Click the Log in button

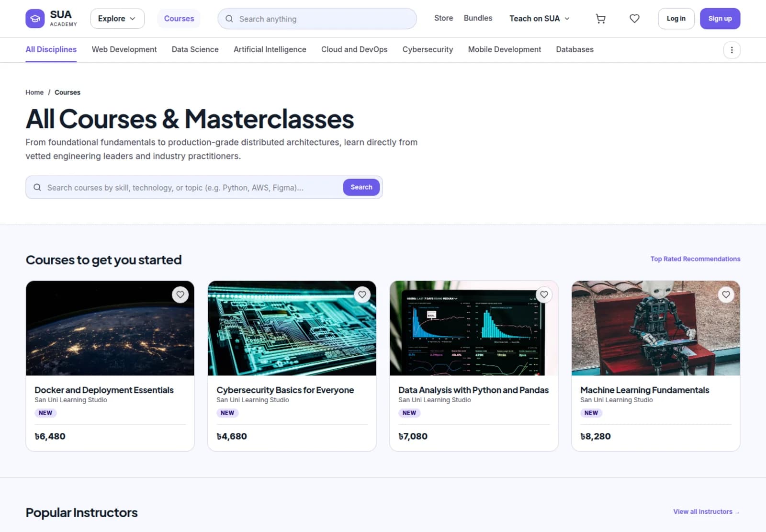pyautogui.click(x=676, y=19)
